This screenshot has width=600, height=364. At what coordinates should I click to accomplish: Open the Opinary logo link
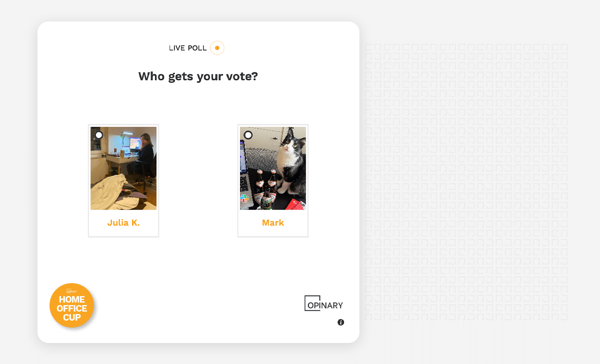[324, 303]
